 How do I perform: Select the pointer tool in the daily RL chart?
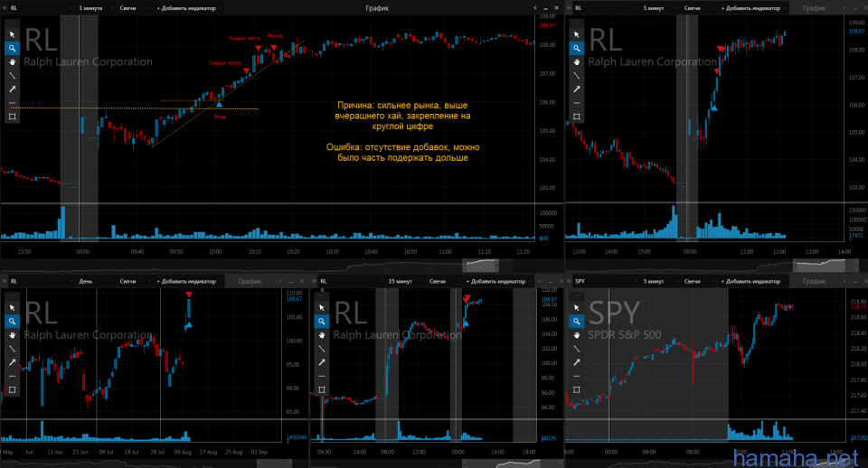click(x=12, y=308)
